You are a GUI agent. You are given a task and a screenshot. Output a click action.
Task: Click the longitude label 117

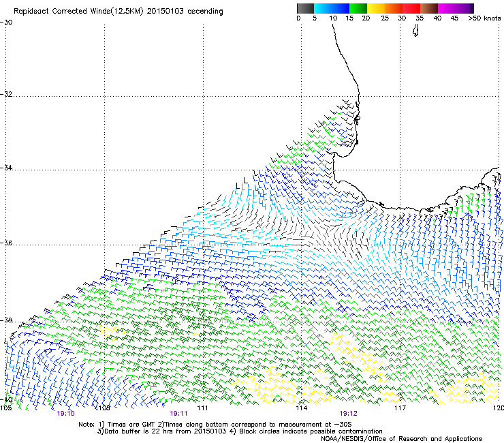coord(400,408)
